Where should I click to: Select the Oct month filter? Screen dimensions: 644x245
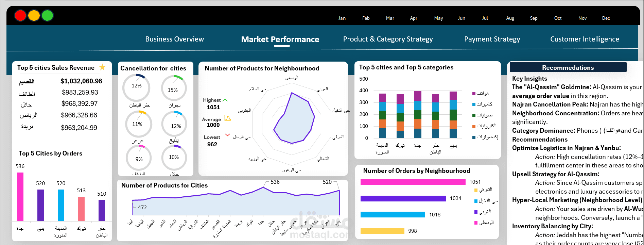tap(558, 18)
